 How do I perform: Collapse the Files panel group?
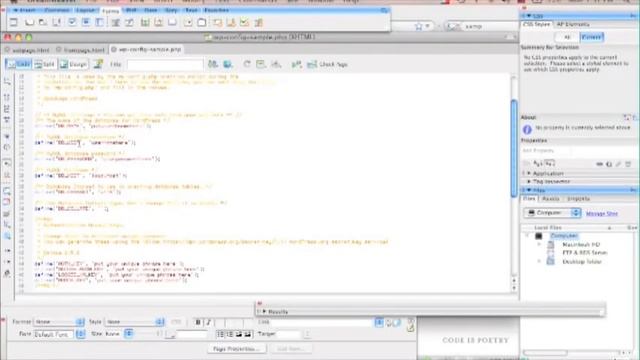point(529,190)
